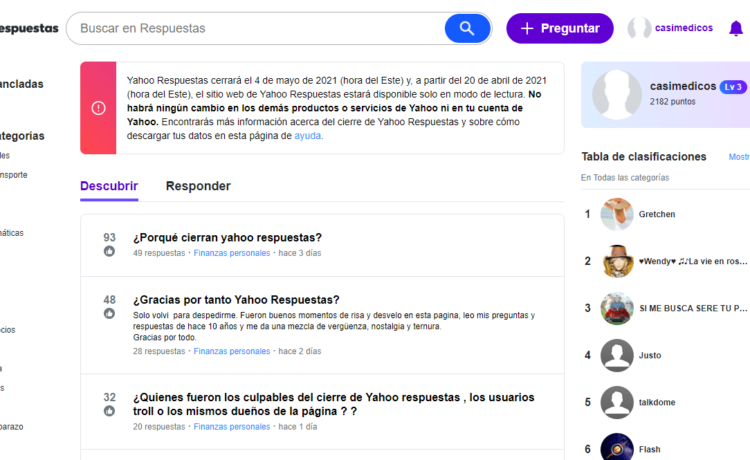Open Flash's avatar in the leaderboard

[x=617, y=447]
